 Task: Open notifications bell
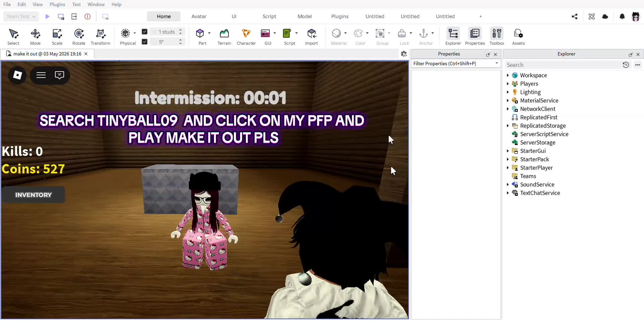pos(622,16)
